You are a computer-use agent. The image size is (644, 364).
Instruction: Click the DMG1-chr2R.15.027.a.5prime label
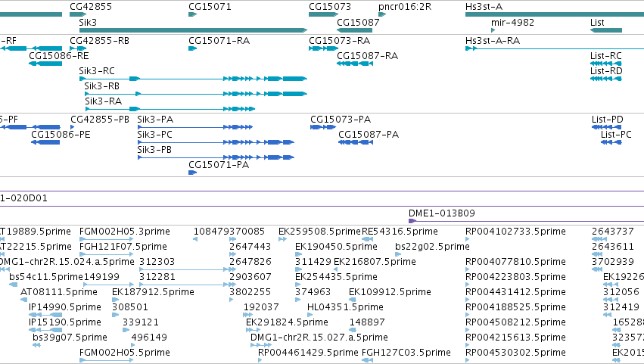tap(319, 338)
